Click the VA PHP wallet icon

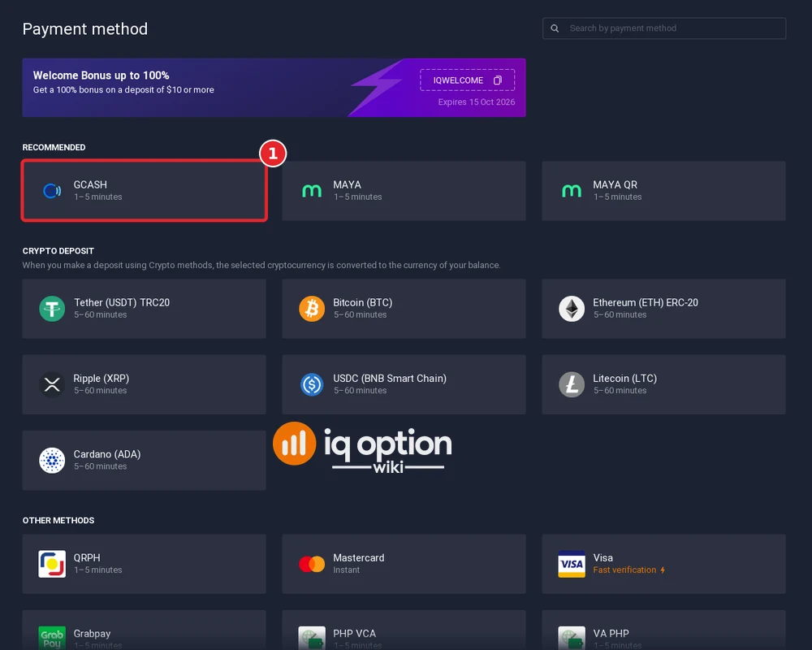click(572, 638)
